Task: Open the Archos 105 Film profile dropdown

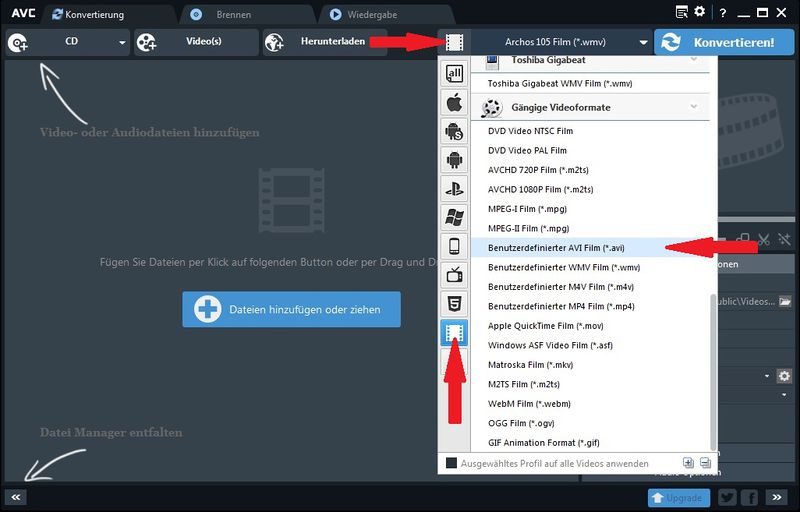Action: coord(559,43)
